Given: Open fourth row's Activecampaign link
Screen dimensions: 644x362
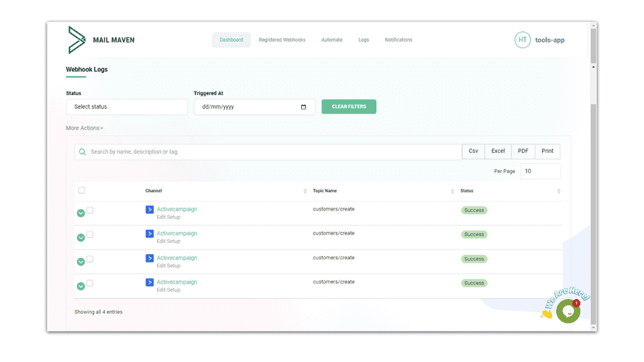Looking at the screenshot, I should pos(177,282).
